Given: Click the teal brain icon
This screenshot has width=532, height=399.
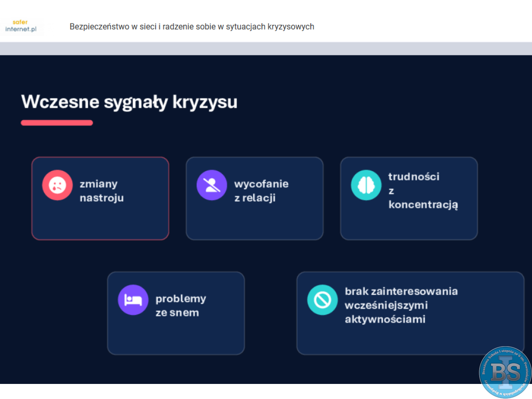Looking at the screenshot, I should (366, 185).
